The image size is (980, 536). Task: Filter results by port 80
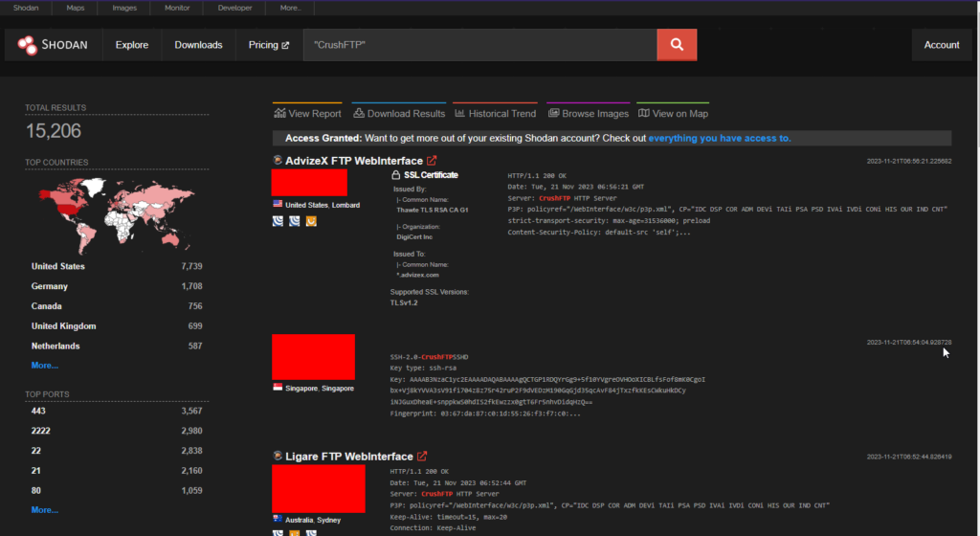pos(35,490)
